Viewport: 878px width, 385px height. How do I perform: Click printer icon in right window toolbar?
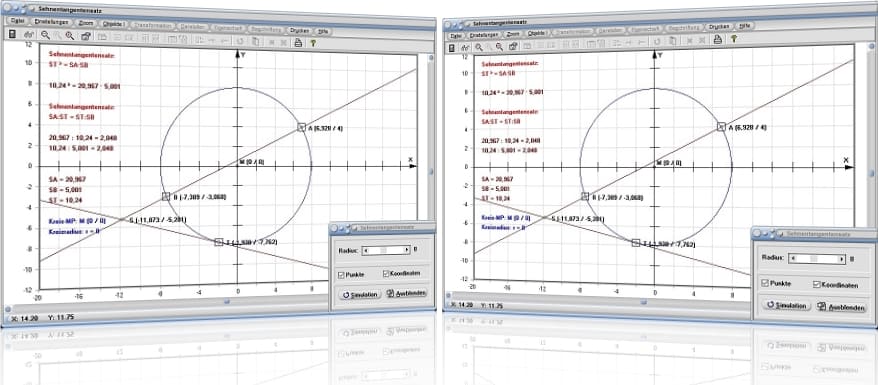click(x=718, y=39)
